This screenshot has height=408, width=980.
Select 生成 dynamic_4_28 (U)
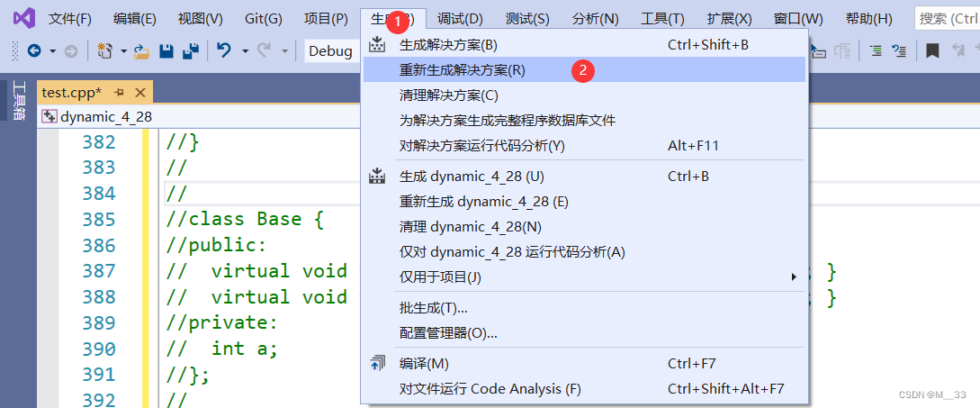pos(584,177)
